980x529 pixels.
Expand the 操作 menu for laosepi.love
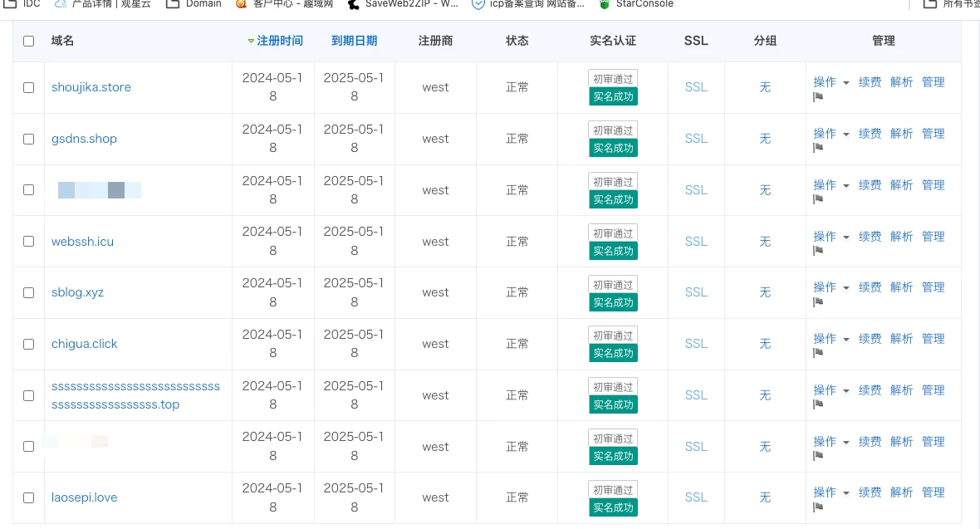point(831,492)
